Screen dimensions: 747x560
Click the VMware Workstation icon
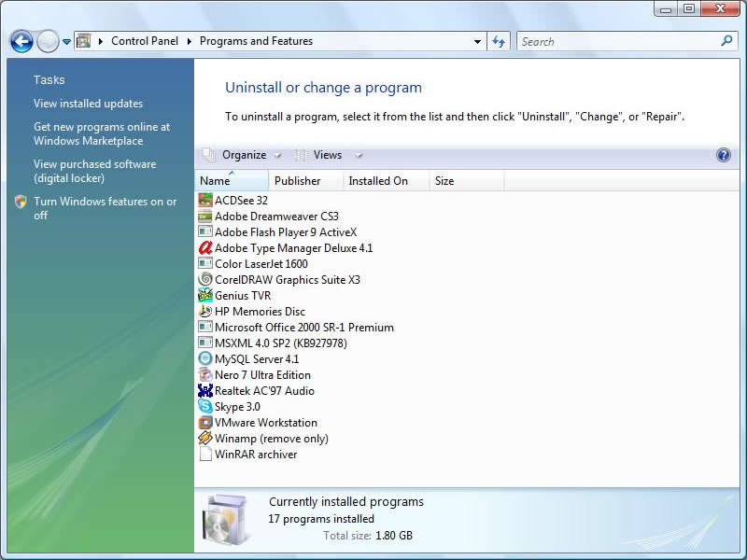point(205,423)
